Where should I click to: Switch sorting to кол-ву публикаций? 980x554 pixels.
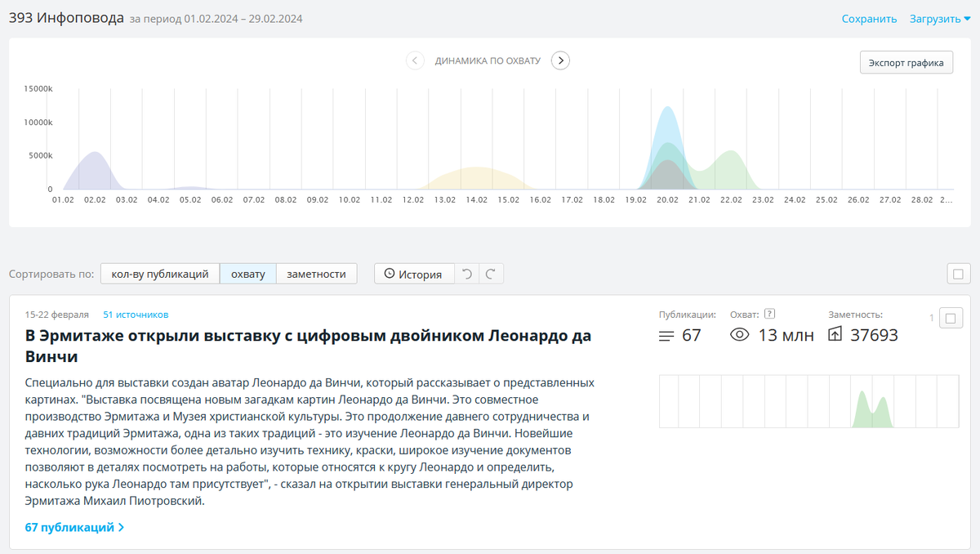point(159,274)
